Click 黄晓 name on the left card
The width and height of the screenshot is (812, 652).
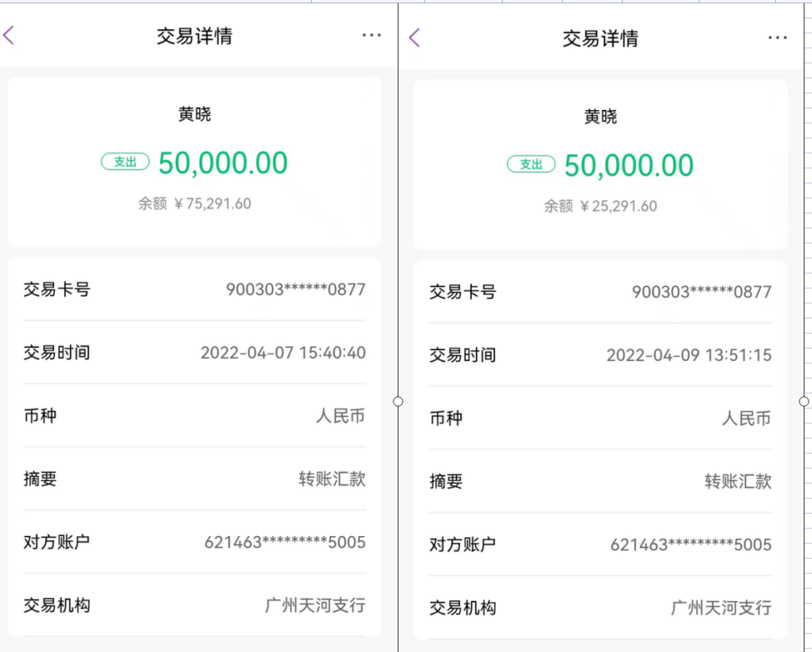[x=194, y=114]
